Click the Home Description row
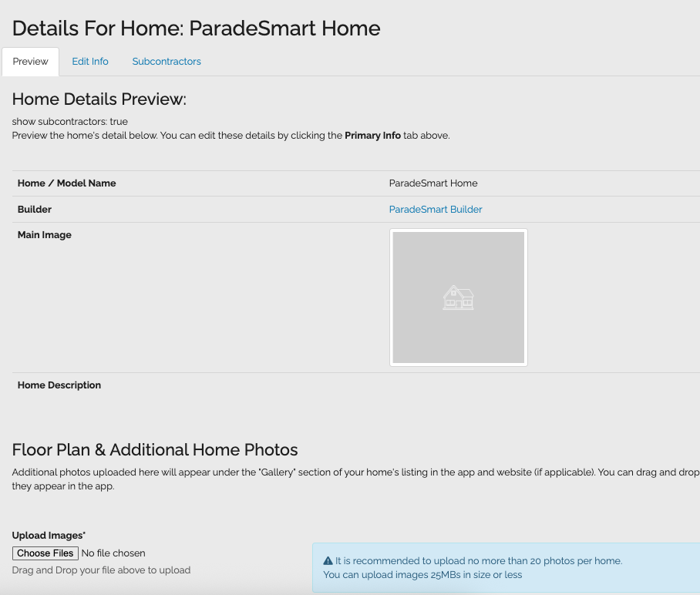The image size is (700, 595). [59, 385]
